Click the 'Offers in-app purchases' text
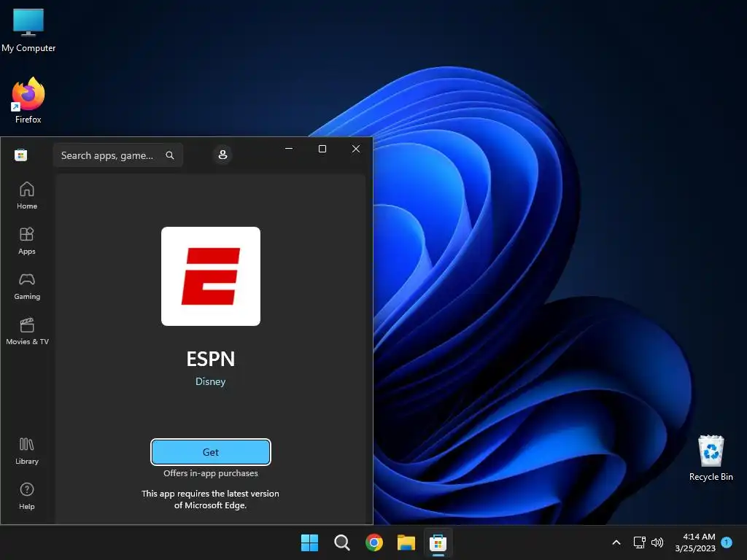 coord(211,473)
